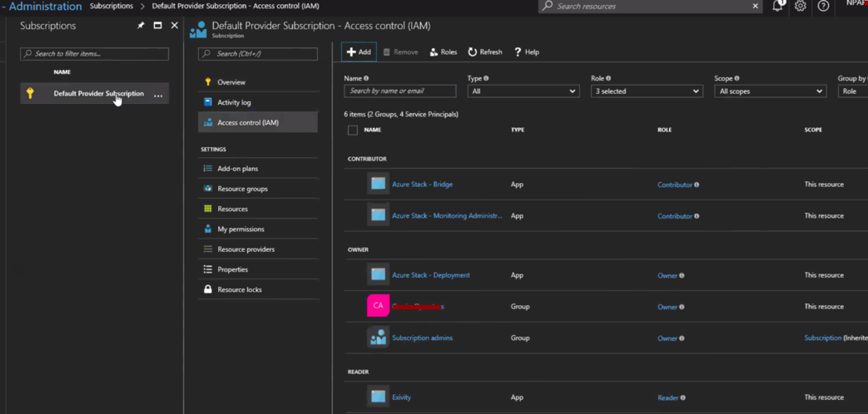Click the Access control blade header icon
The image size is (868, 414).
tap(197, 30)
